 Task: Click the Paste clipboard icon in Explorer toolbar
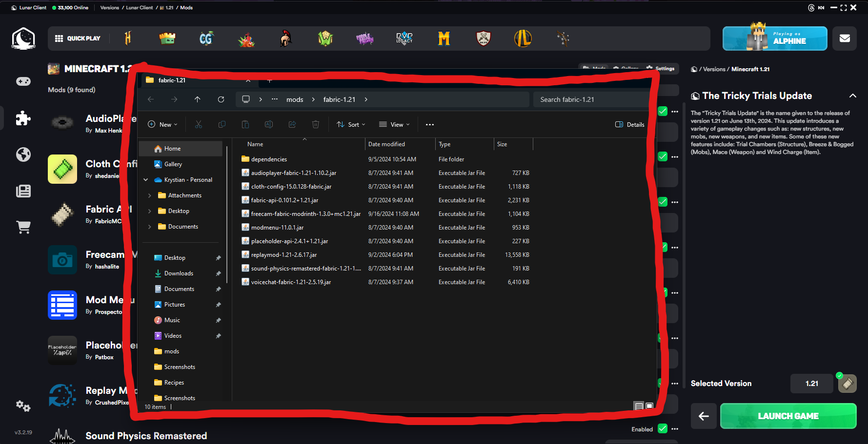(245, 125)
